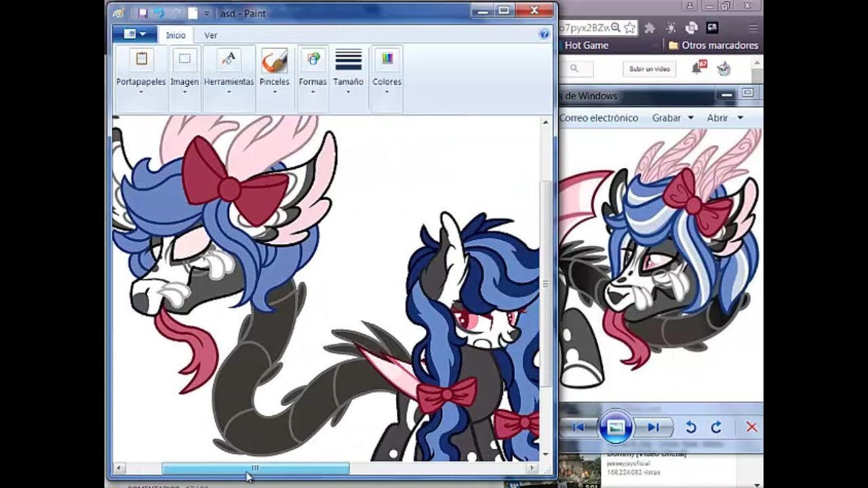Go to previous image in Photo Viewer
This screenshot has width=868, height=488.
click(578, 427)
